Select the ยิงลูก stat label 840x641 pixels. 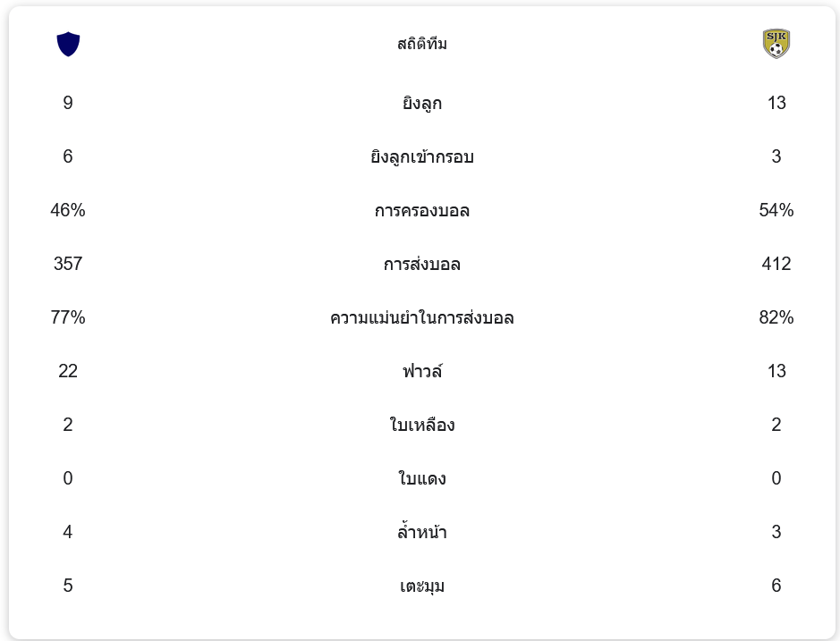coord(422,104)
